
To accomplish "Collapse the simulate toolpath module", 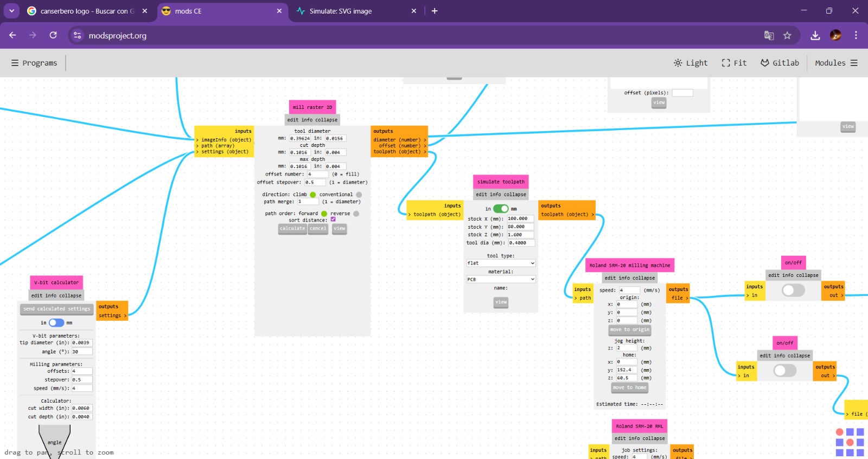I will coord(515,195).
